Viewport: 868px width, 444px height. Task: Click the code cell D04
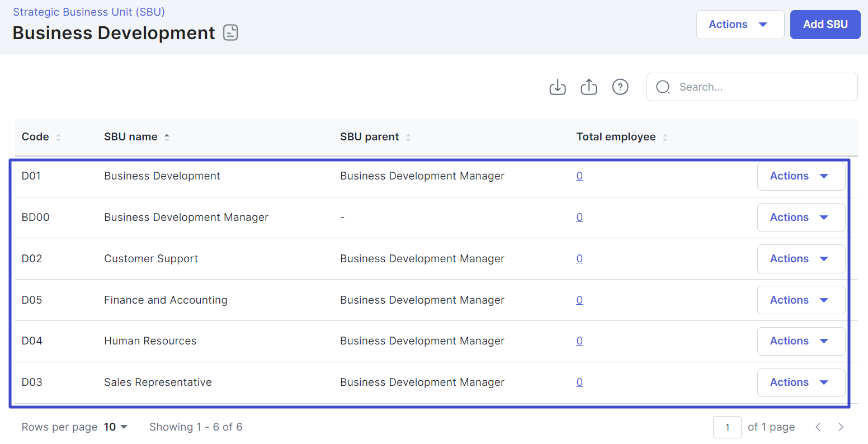(32, 341)
